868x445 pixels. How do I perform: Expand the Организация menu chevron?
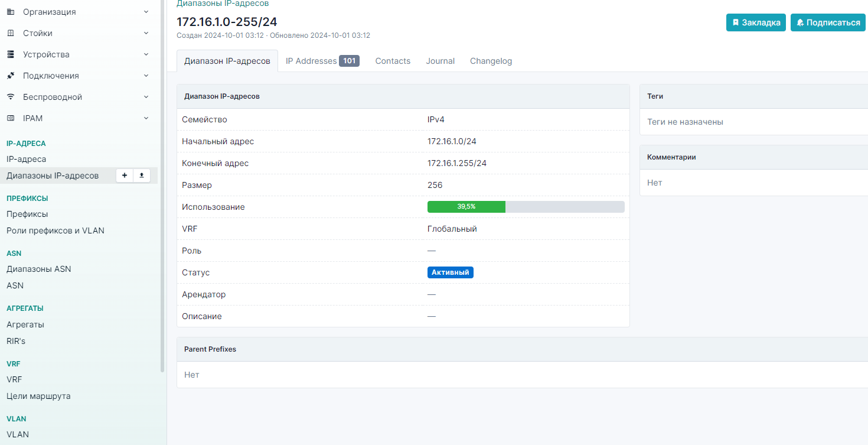[x=146, y=12]
